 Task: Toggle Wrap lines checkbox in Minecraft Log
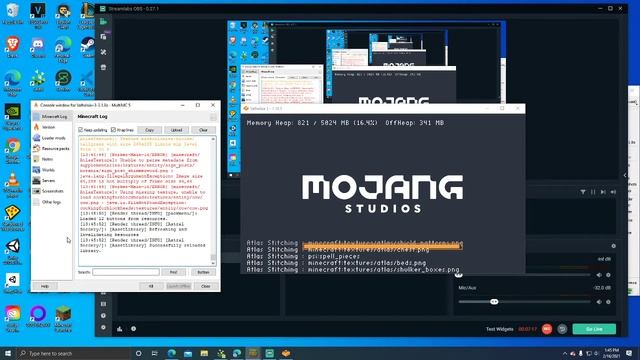[113, 130]
